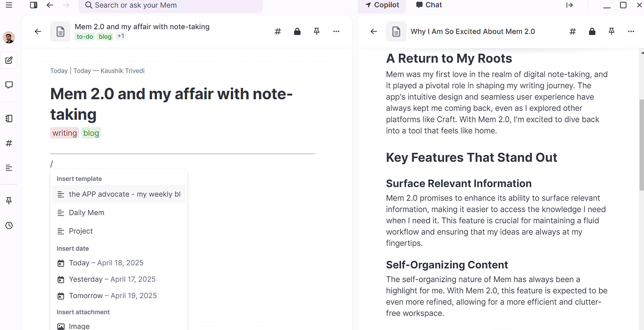Click the to-do tag in note header
The height and width of the screenshot is (330, 644).
point(85,37)
